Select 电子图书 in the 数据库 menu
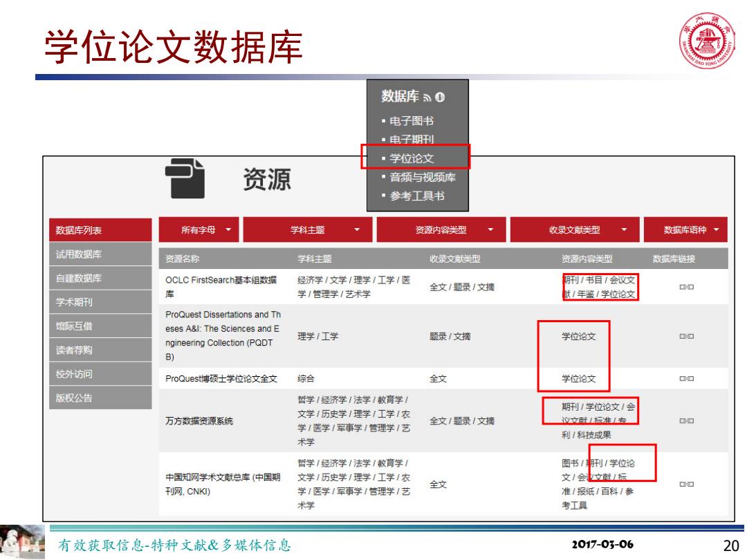Image resolution: width=747 pixels, height=560 pixels. pyautogui.click(x=412, y=121)
